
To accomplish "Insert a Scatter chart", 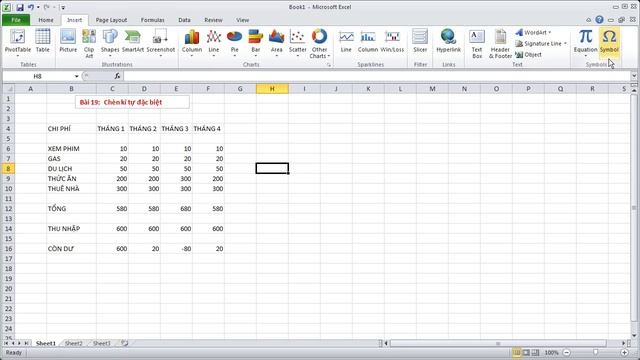I will pos(298,42).
